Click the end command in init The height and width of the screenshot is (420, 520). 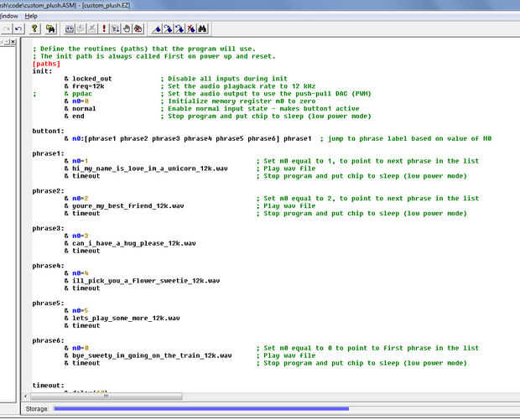click(74, 116)
